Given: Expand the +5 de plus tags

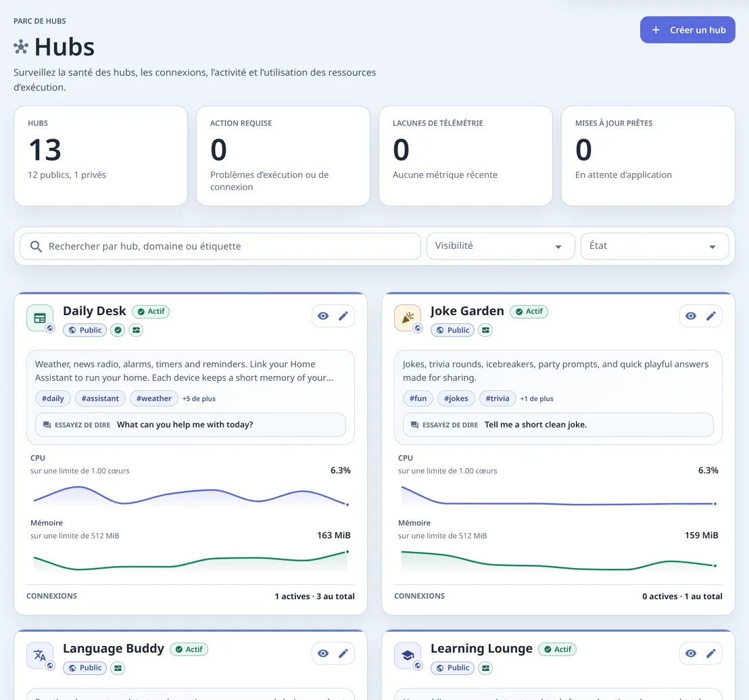Looking at the screenshot, I should click(199, 398).
